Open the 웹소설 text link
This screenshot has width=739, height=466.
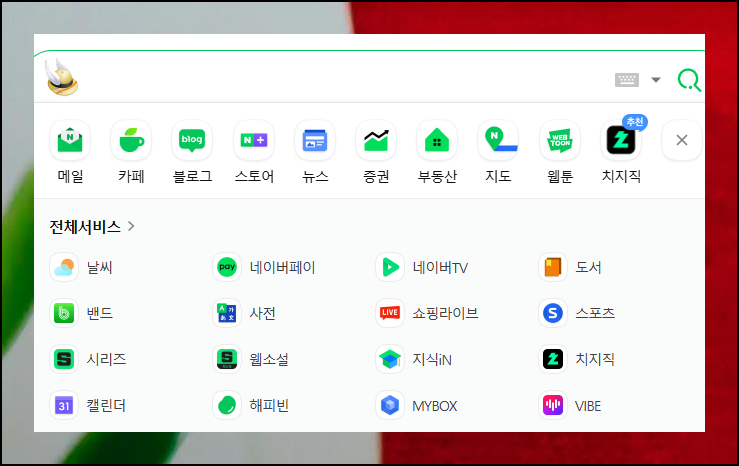pyautogui.click(x=269, y=360)
